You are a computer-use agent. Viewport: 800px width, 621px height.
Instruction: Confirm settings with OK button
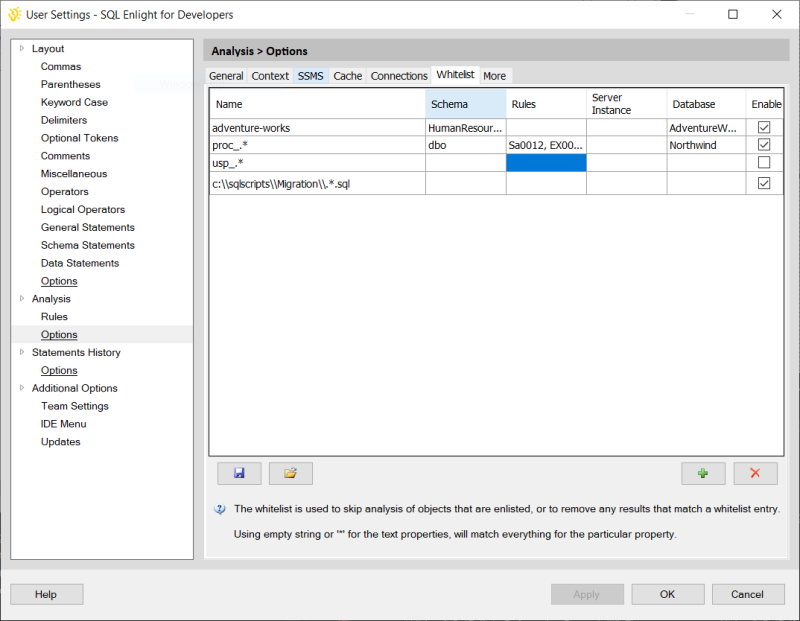(x=668, y=594)
